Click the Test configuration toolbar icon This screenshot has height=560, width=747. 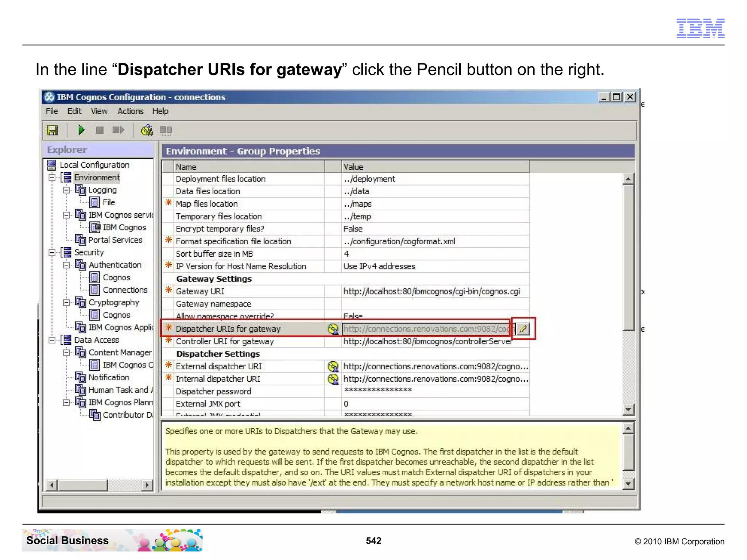(147, 130)
